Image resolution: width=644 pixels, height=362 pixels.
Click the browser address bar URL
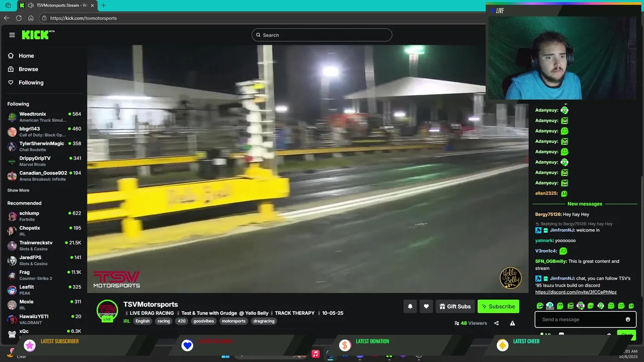84,18
